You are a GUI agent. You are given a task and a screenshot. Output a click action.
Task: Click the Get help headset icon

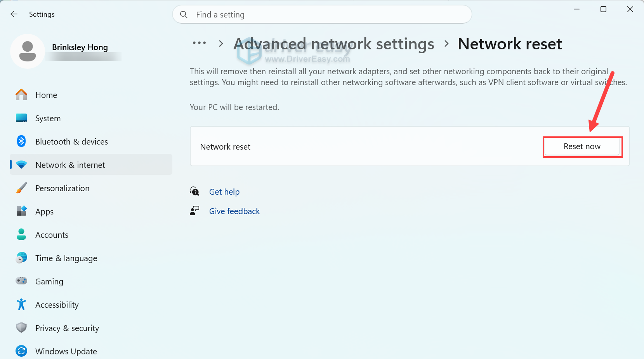(x=194, y=191)
